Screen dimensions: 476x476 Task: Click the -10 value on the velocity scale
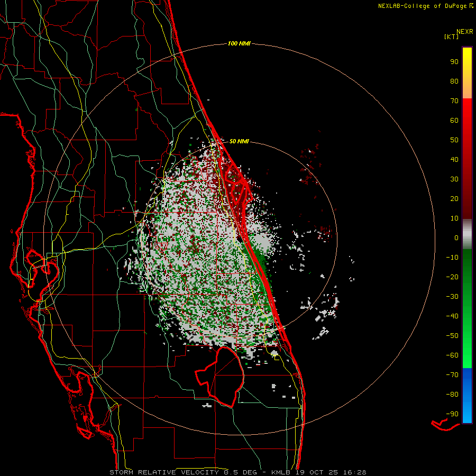452,258
